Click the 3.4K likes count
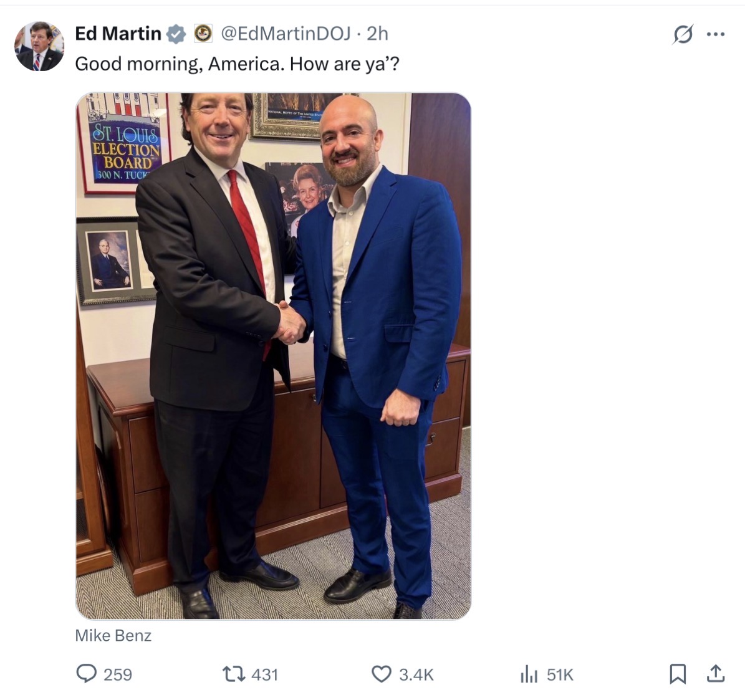This screenshot has height=700, width=745. [416, 674]
